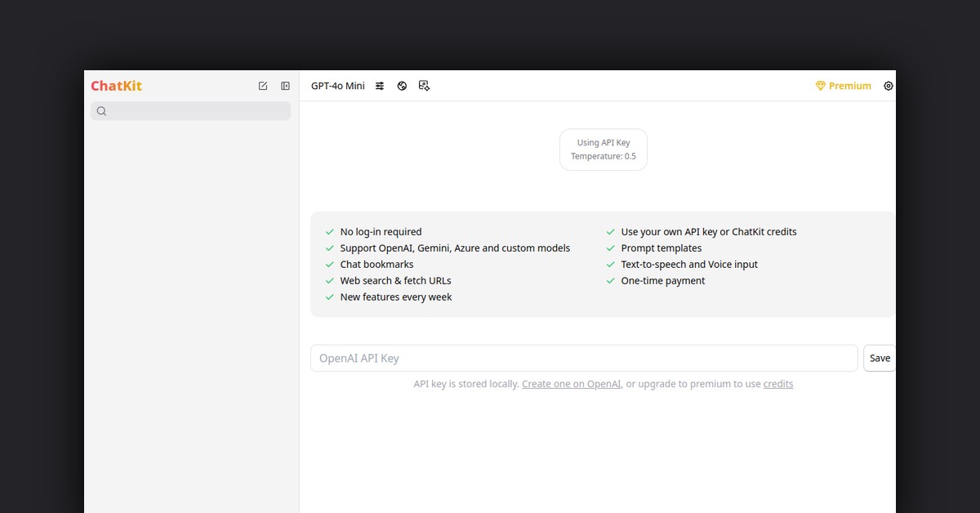Click the search magnifier in the sidebar
The width and height of the screenshot is (980, 513).
pyautogui.click(x=101, y=110)
